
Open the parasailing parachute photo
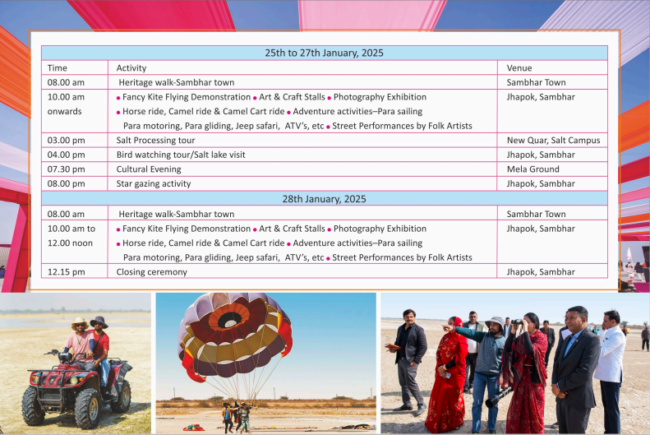(266, 363)
